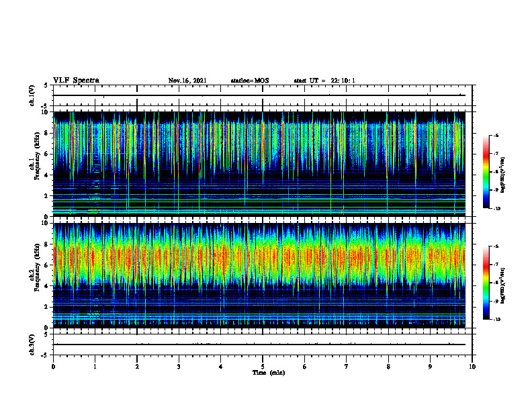Click tick label "0" on the Time axis
Image resolution: width=532 pixels, height=411 pixels.
(x=53, y=367)
